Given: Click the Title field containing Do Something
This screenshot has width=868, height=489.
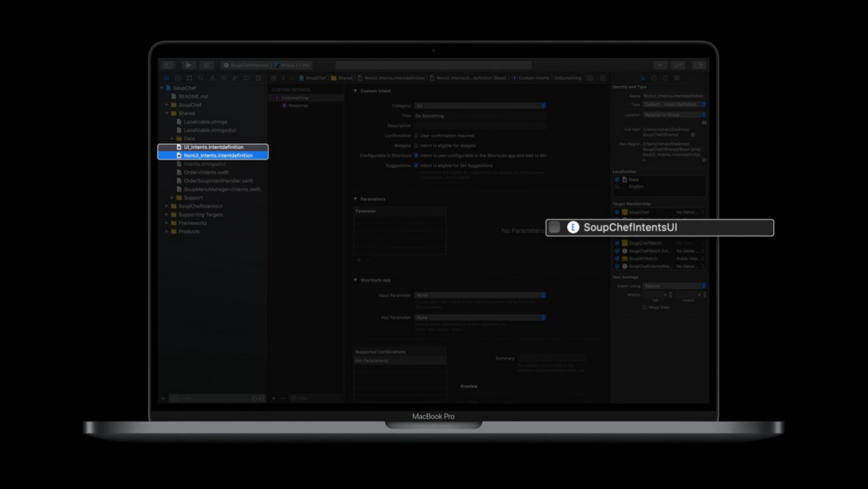Looking at the screenshot, I should pyautogui.click(x=480, y=116).
